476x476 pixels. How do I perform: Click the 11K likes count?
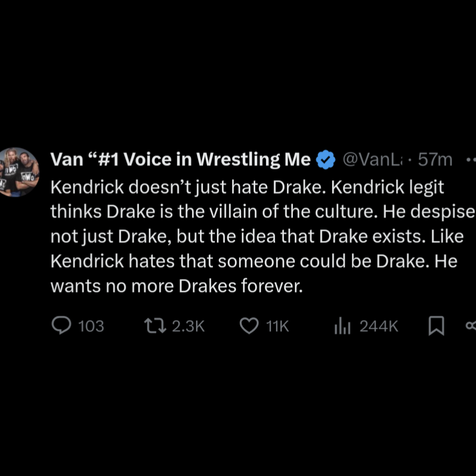click(x=278, y=326)
